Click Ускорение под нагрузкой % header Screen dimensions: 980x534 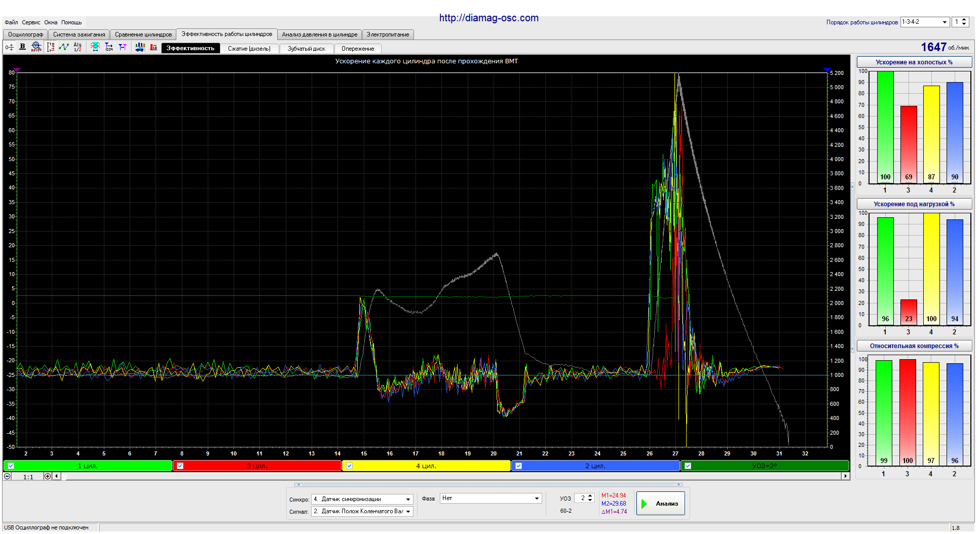914,204
